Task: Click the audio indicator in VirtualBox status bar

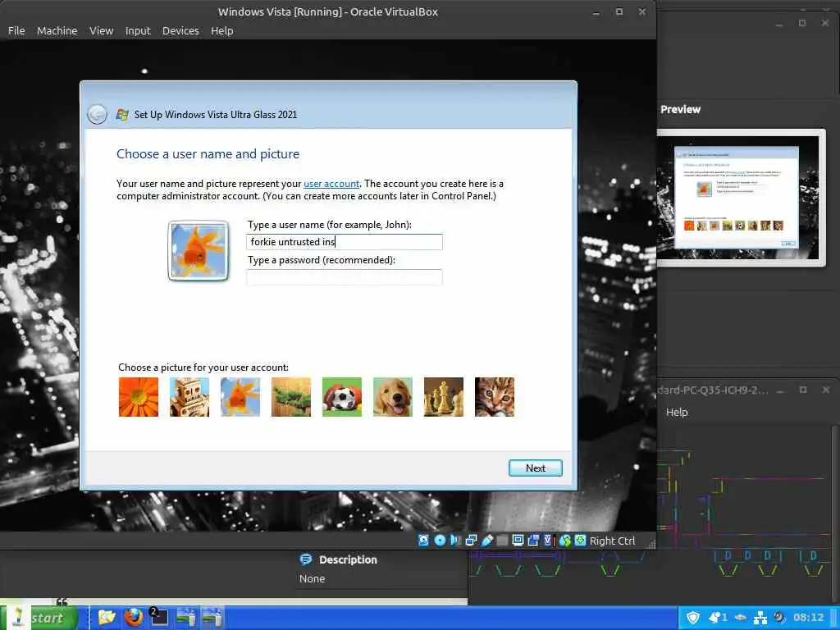Action: pos(455,541)
